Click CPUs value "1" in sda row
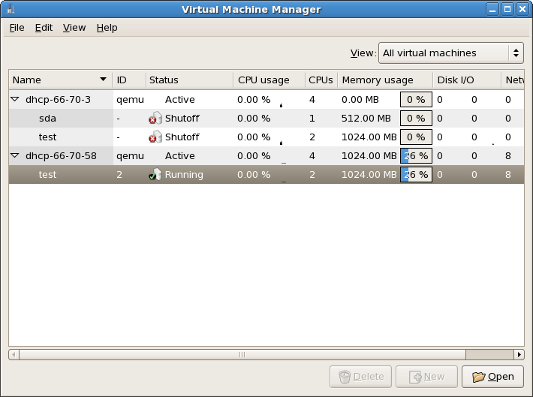This screenshot has width=533, height=397. point(312,118)
